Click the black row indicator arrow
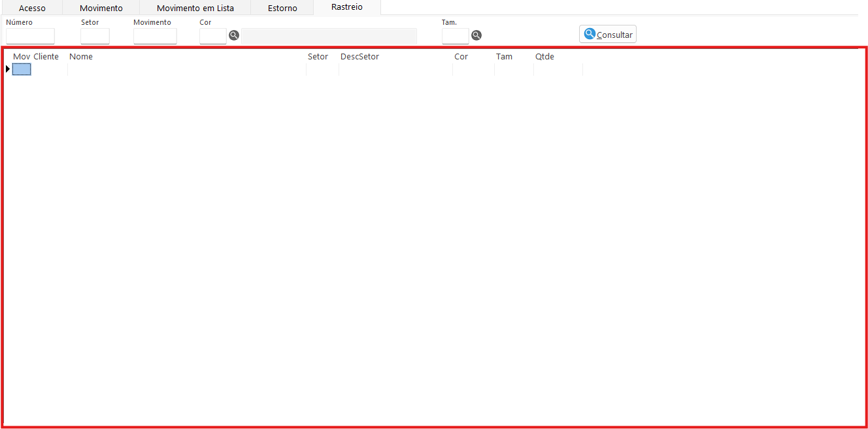 (8, 69)
